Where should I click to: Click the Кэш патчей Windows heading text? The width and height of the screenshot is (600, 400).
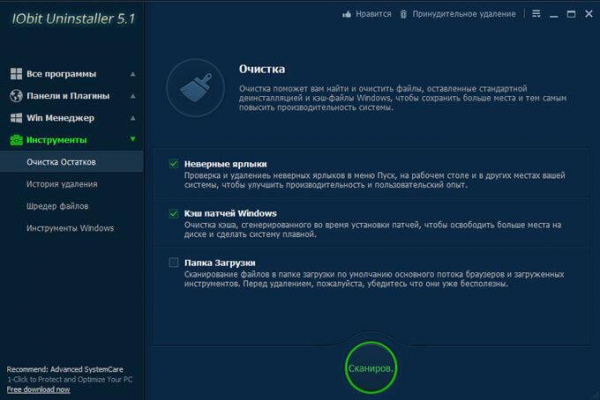(x=230, y=213)
